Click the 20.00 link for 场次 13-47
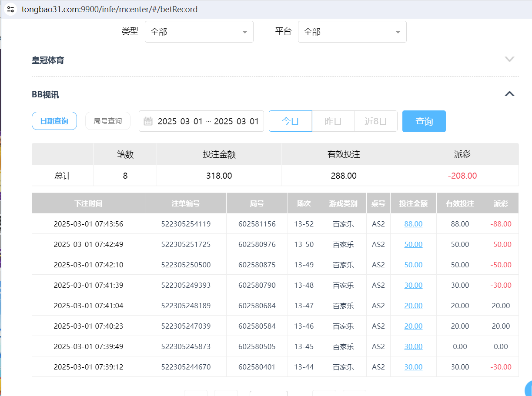 click(413, 305)
